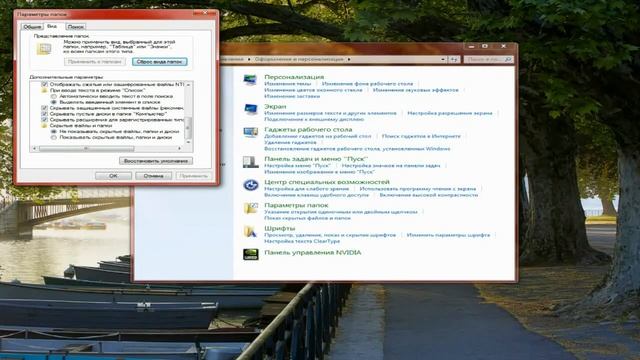Click the 'Скрытые файлы и папки' folder icon
Screen dimensions: 640x360
click(x=44, y=126)
